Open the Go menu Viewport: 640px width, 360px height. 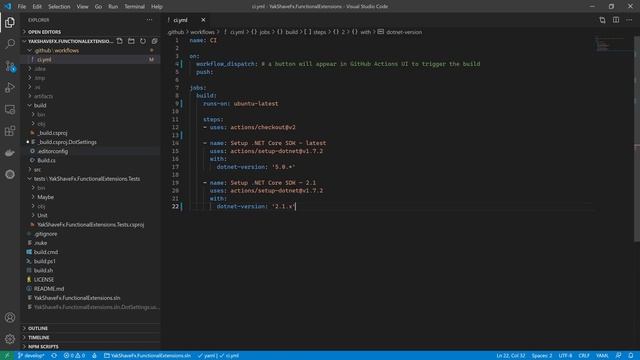pos(98,7)
